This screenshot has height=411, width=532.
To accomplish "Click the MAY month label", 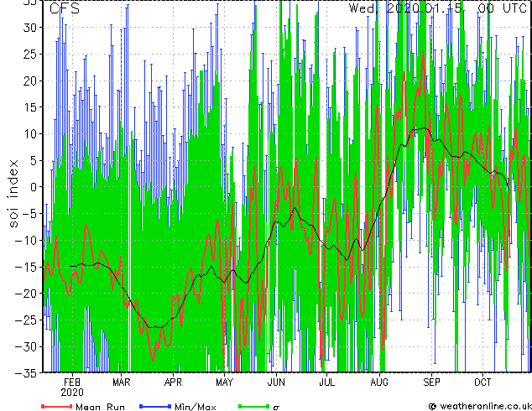I will (224, 382).
